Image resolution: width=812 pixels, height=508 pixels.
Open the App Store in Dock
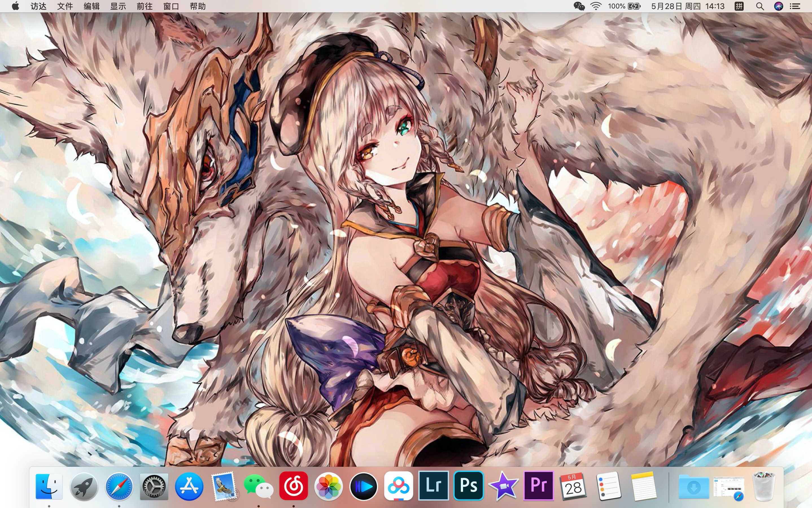pos(189,486)
